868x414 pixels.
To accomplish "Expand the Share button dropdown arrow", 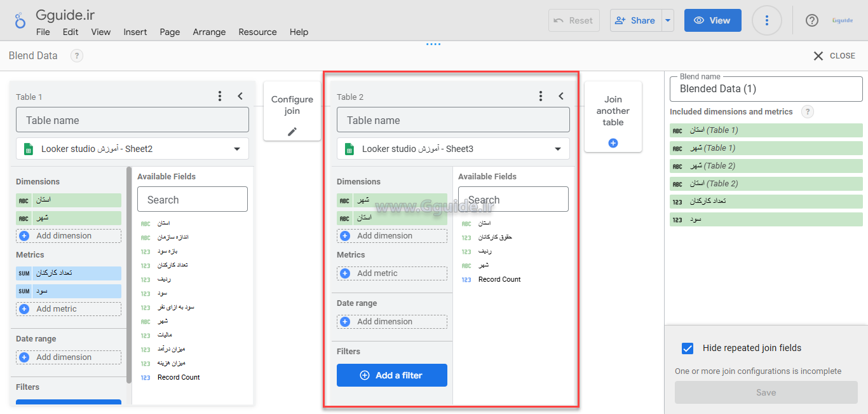I will (667, 20).
